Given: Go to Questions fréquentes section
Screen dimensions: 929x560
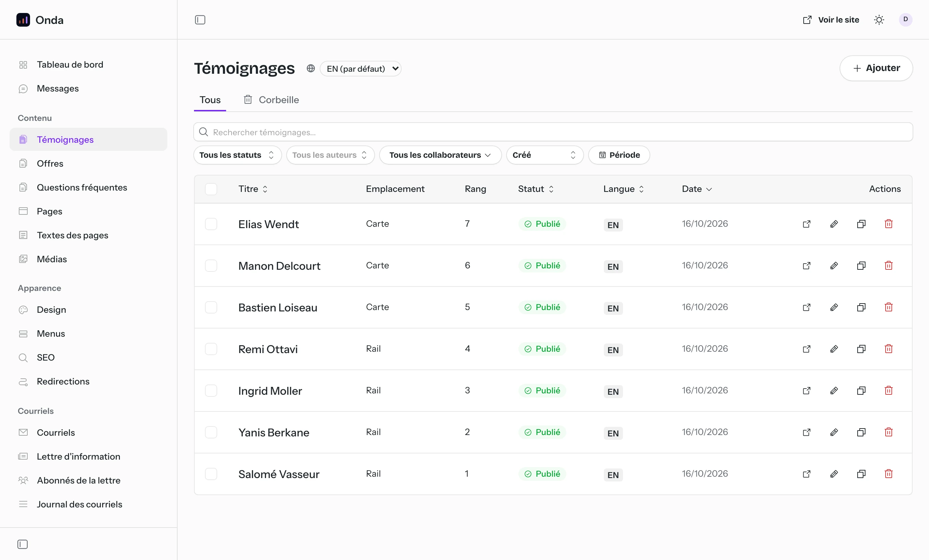Looking at the screenshot, I should 88,187.
